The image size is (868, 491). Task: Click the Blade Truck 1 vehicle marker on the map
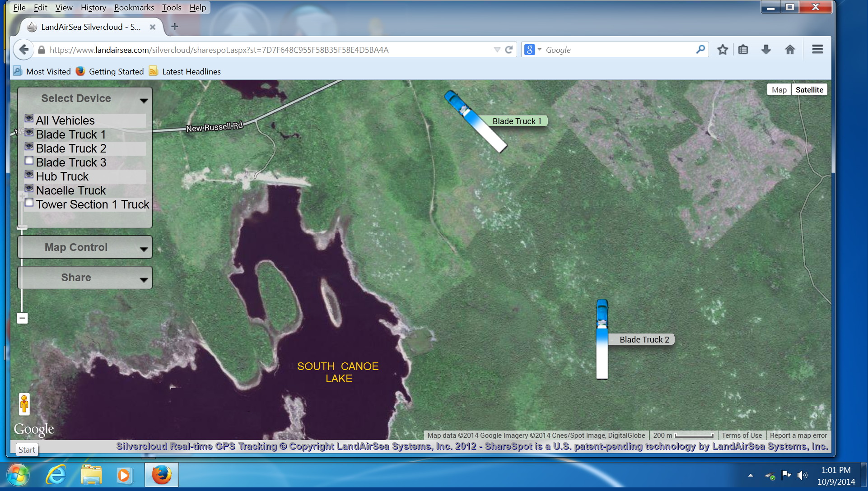point(475,121)
